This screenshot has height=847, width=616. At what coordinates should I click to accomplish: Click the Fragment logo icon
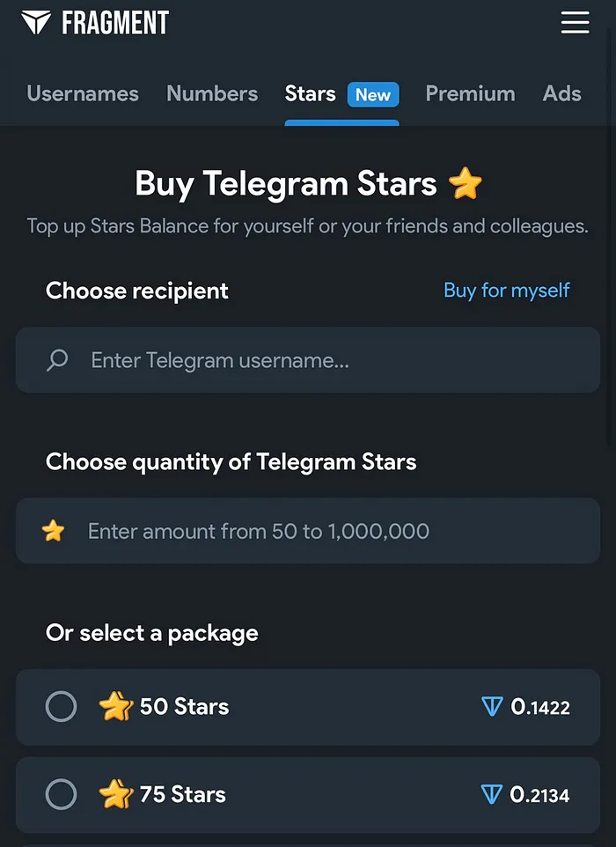point(36,23)
